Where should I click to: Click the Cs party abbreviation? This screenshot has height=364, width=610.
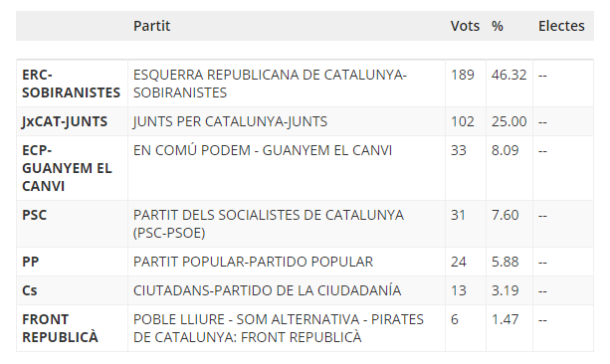(x=30, y=290)
